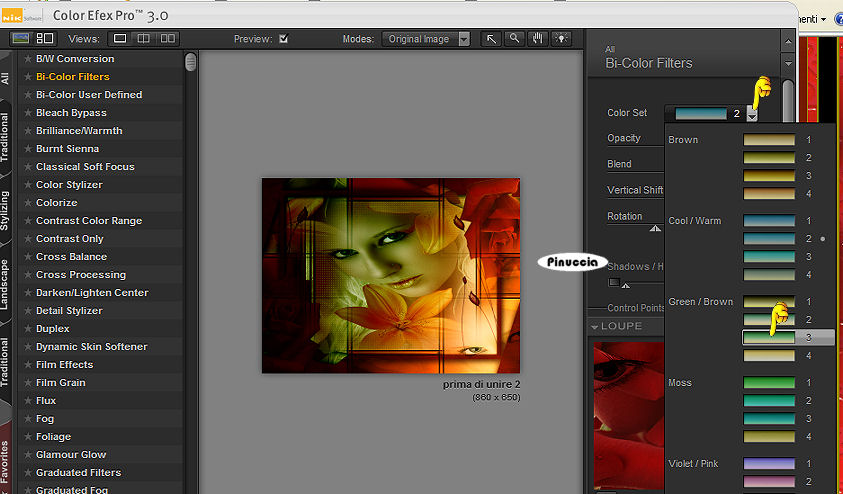The width and height of the screenshot is (843, 494).
Task: Choose Cool / Warm color set 4
Action: tap(769, 275)
